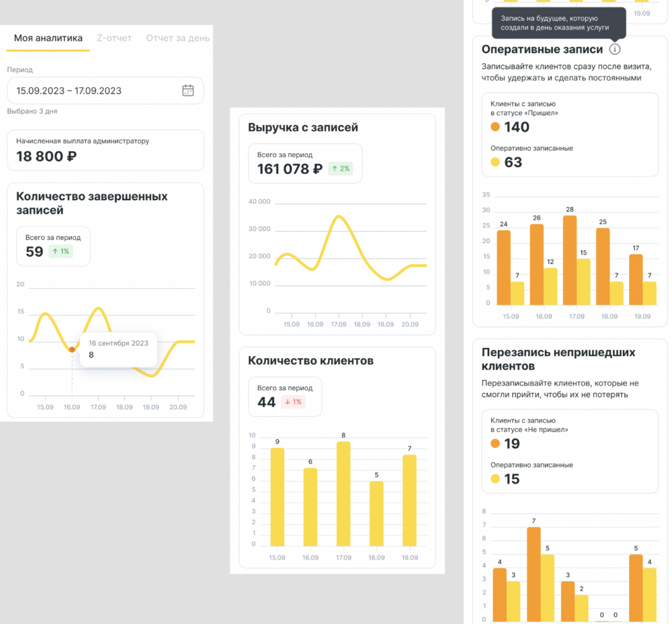Screen dimensions: 672x624
Task: Click the red 1% decline badge
Action: 293,402
